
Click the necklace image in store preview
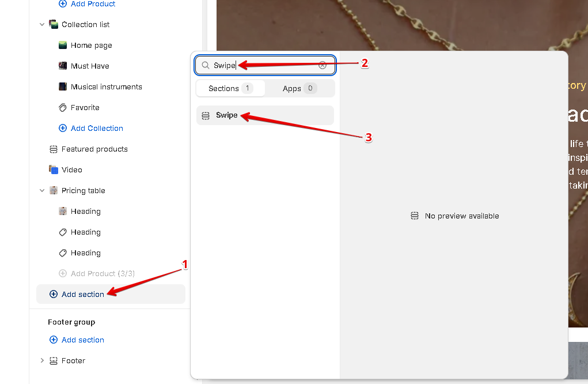pos(402,25)
